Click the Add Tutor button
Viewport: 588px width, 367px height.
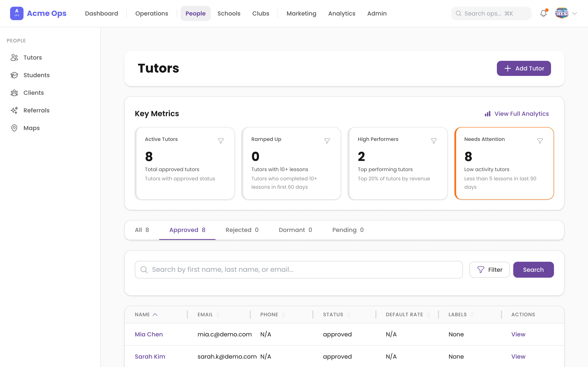click(524, 68)
